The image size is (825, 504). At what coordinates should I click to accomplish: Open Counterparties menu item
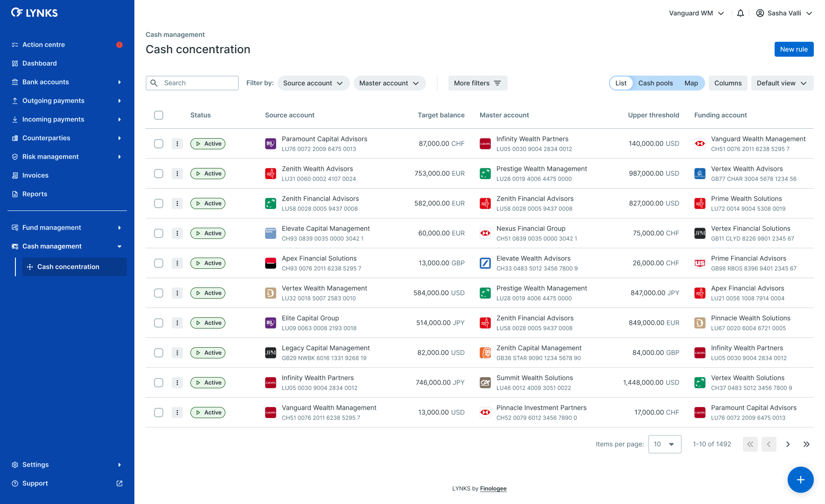click(x=67, y=138)
